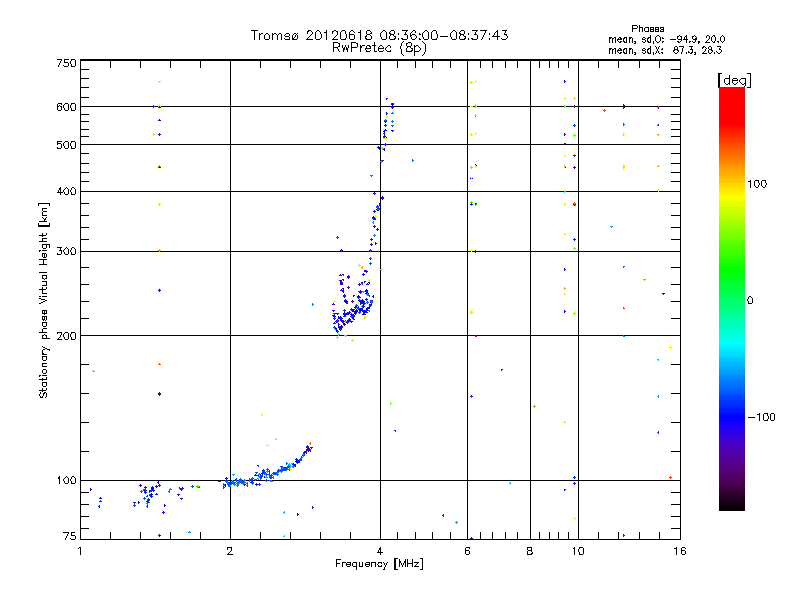Screen dimensions: 800x600
Task: Click the blue E-layer trace cluster near 100 km between 2 and 3 MHz
Action: [x=267, y=468]
